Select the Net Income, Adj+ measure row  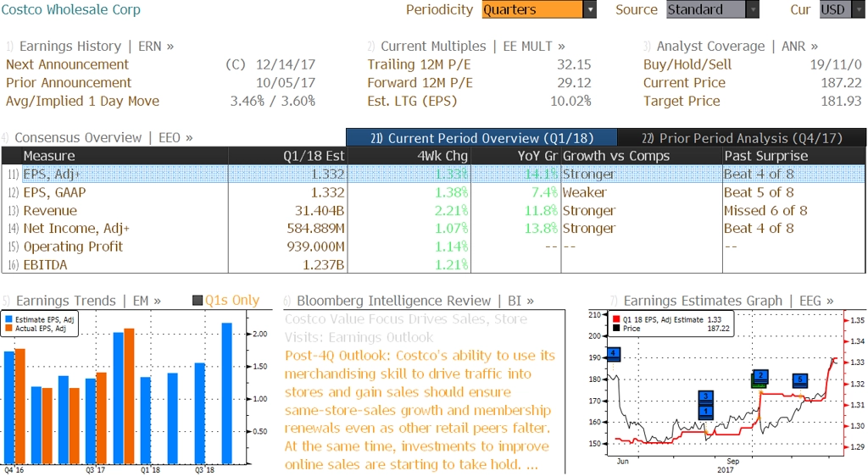(433, 229)
